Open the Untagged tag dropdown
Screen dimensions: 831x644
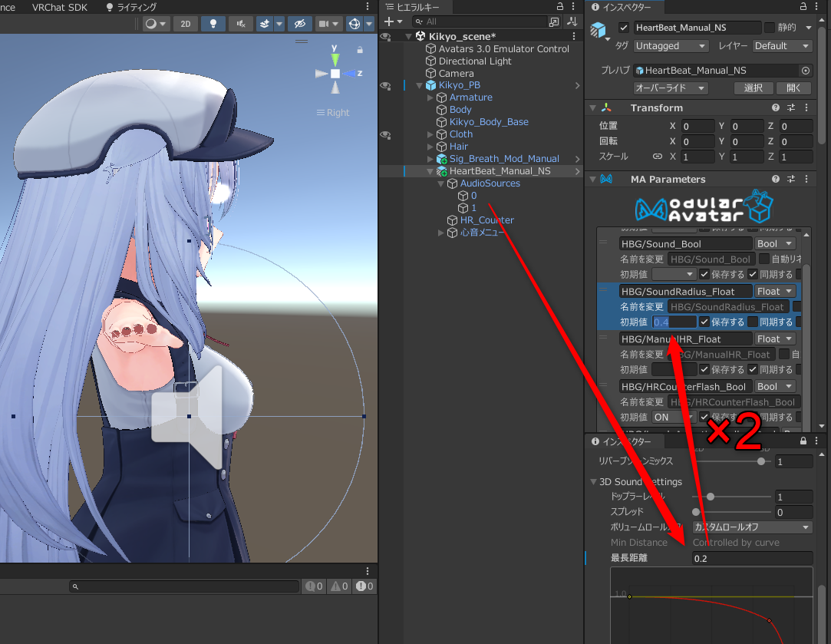(671, 46)
